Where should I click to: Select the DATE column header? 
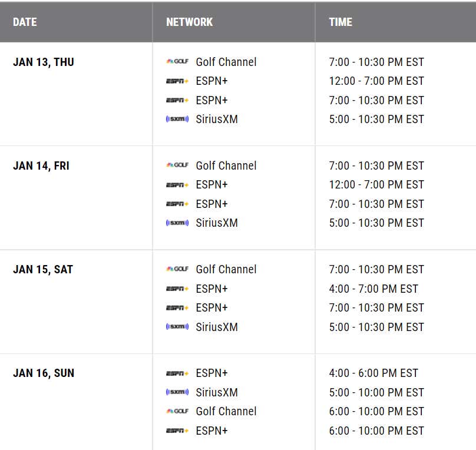point(25,22)
